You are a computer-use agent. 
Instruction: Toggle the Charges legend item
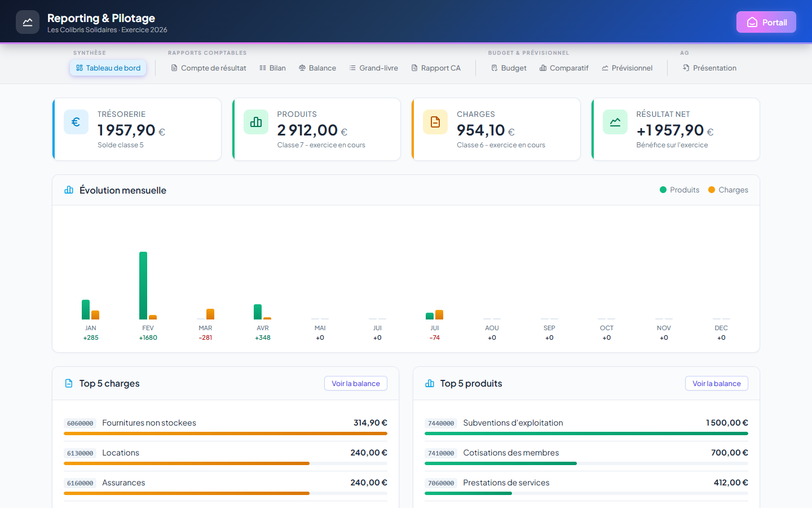coord(728,190)
